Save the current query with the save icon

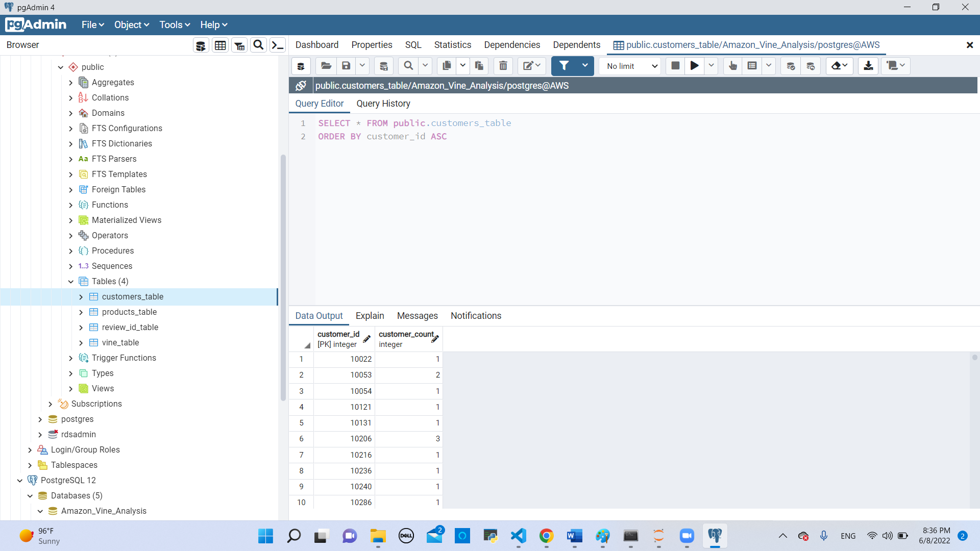tap(347, 65)
